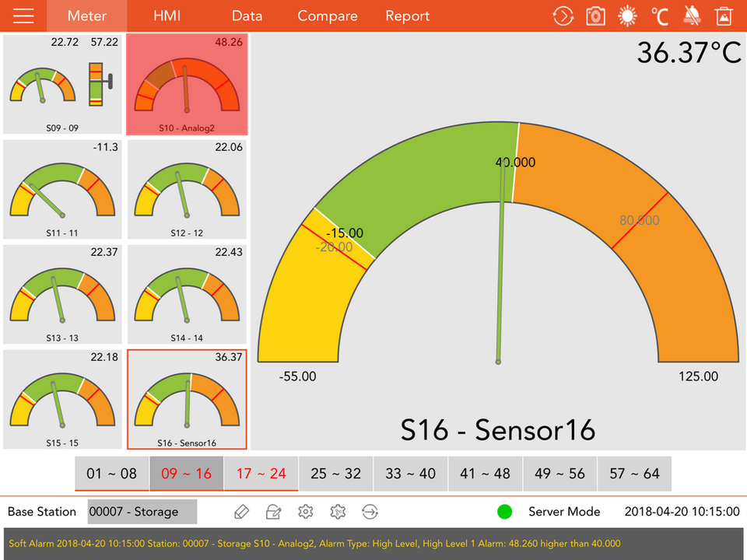Click the green Server Mode status indicator
Screen dimensions: 747x560
click(x=504, y=512)
